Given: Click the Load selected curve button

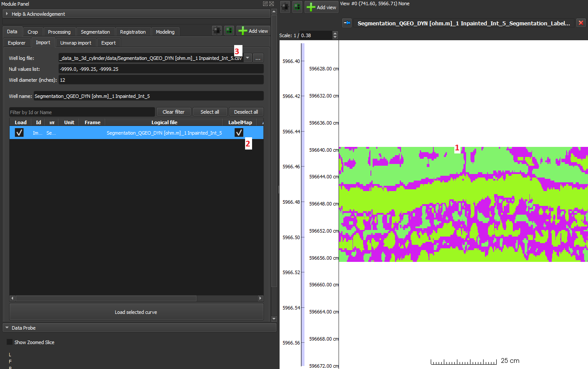Looking at the screenshot, I should [136, 312].
